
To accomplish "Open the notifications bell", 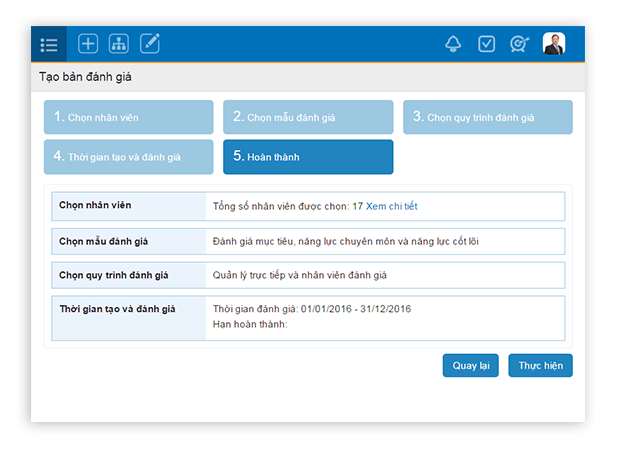I will pos(453,43).
